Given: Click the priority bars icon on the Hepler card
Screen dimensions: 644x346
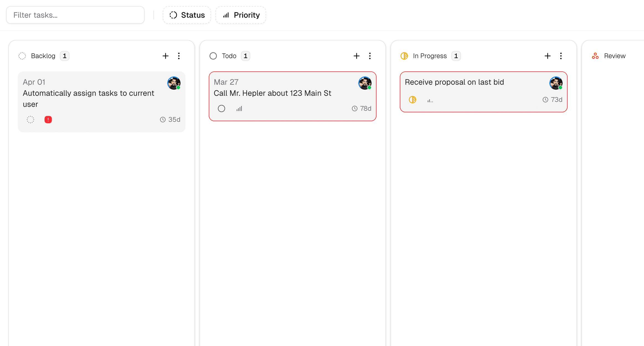Looking at the screenshot, I should tap(239, 109).
